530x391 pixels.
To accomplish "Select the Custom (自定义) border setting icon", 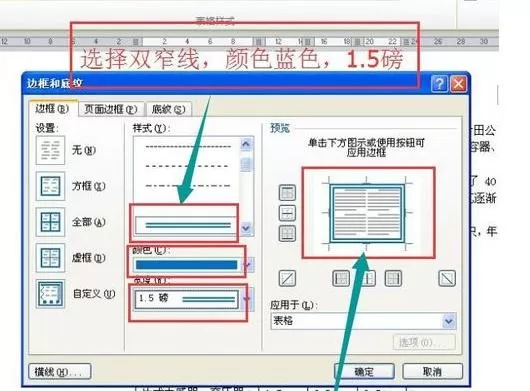I will 50,294.
